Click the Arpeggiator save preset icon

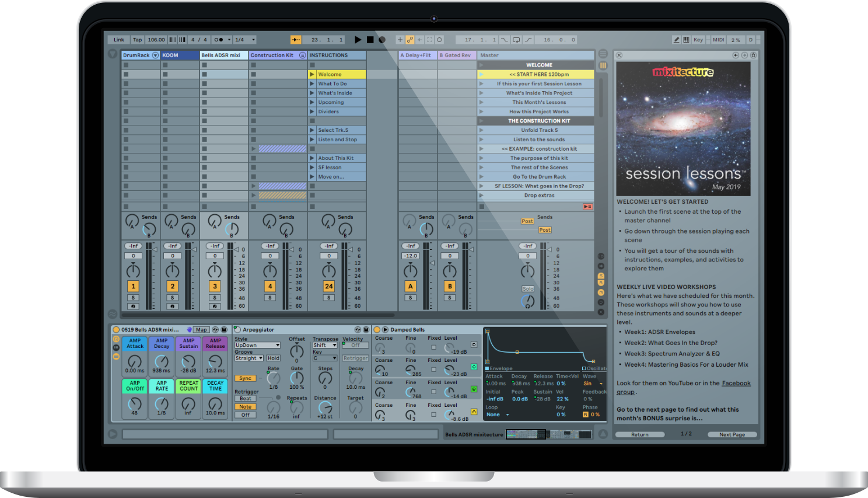(366, 330)
